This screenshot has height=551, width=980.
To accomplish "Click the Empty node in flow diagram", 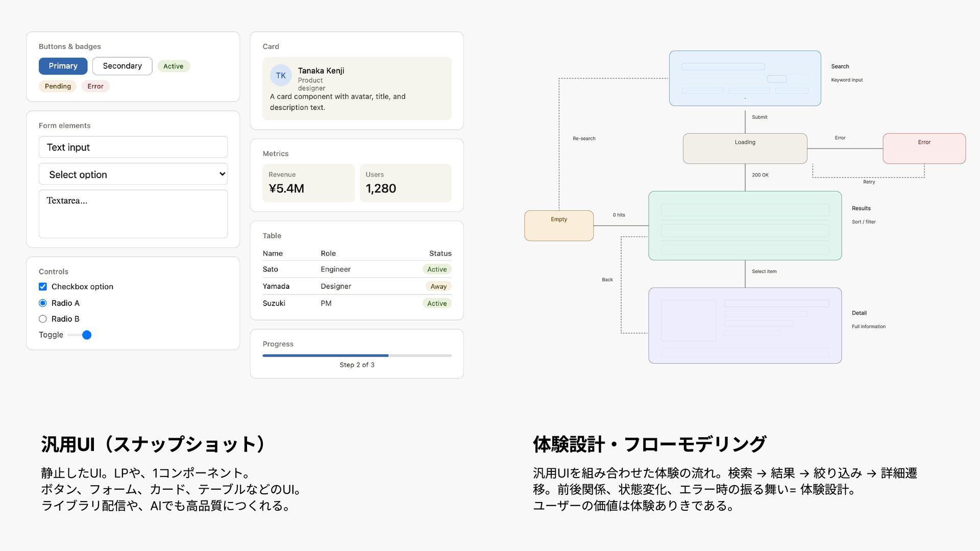I will click(559, 226).
